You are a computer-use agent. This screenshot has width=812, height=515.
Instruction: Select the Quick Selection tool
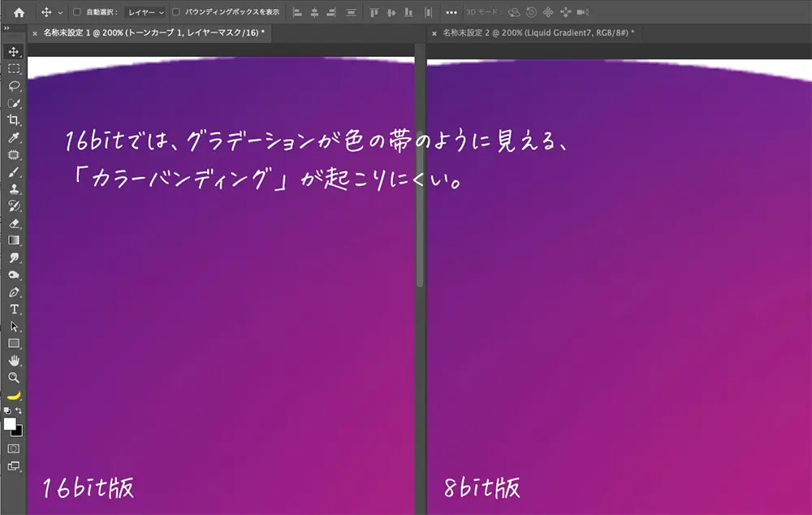pos(14,103)
